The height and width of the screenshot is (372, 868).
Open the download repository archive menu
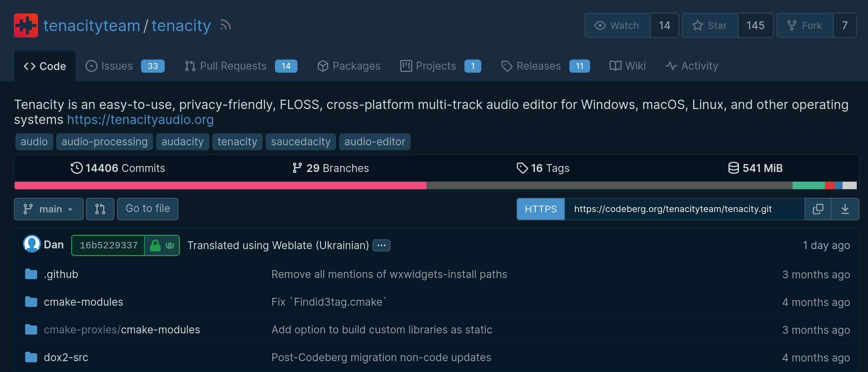[845, 209]
